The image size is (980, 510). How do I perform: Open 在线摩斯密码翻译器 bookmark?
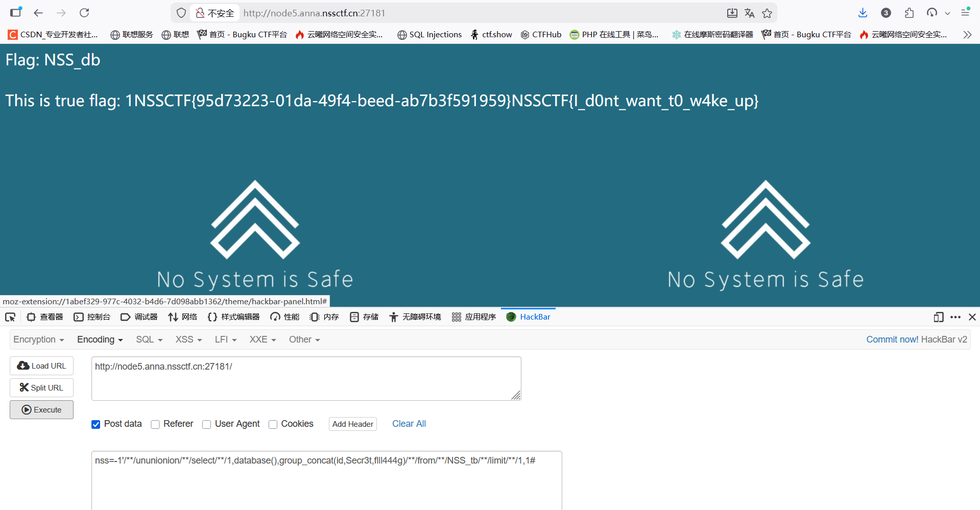(712, 35)
